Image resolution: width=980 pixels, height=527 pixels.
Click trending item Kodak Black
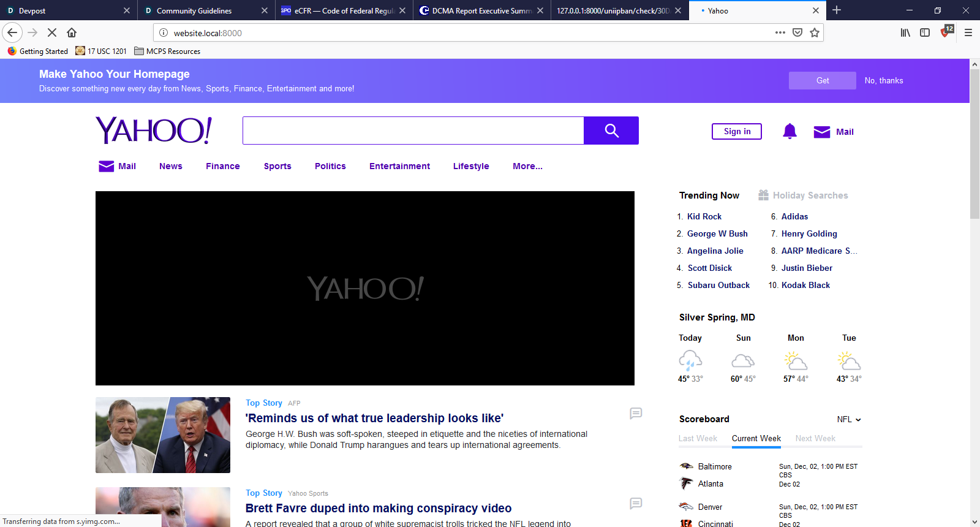point(805,285)
